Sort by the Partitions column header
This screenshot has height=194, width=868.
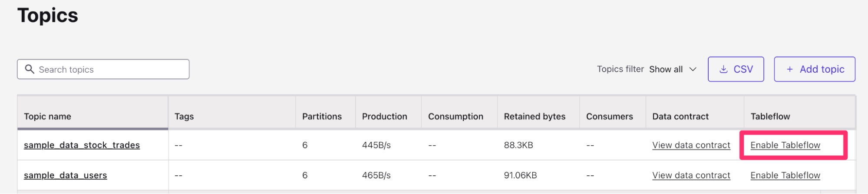[322, 117]
